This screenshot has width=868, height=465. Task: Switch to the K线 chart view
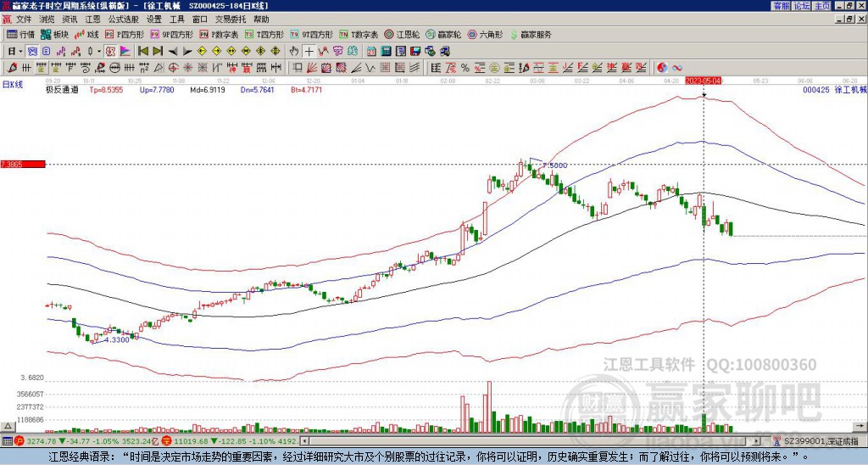[x=87, y=34]
